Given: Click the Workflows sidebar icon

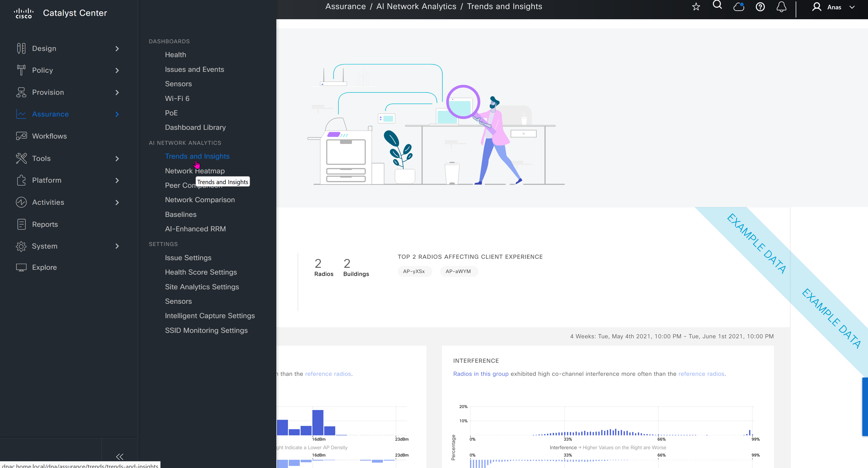Looking at the screenshot, I should [x=21, y=136].
